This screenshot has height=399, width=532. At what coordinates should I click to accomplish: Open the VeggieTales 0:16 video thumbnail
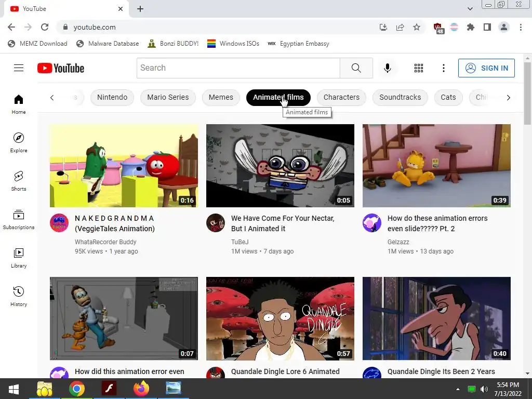124,166
